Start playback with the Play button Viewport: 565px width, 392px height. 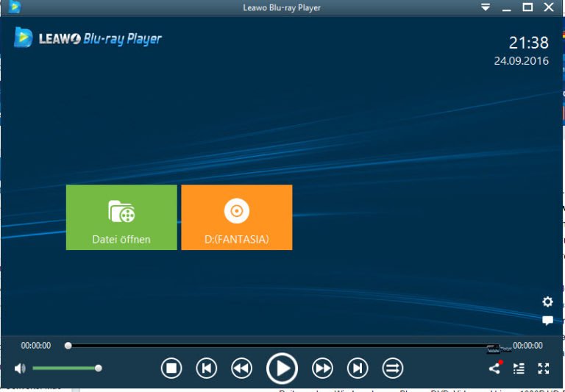[282, 368]
